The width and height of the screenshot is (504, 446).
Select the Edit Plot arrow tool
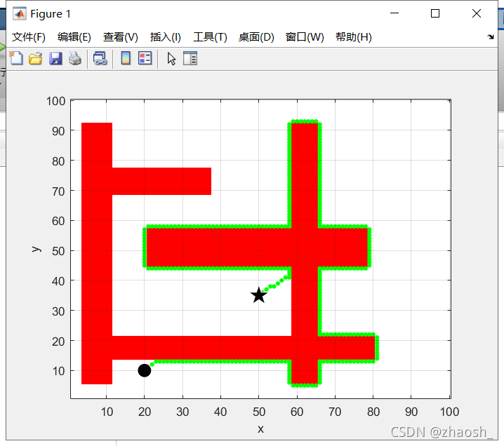click(171, 59)
